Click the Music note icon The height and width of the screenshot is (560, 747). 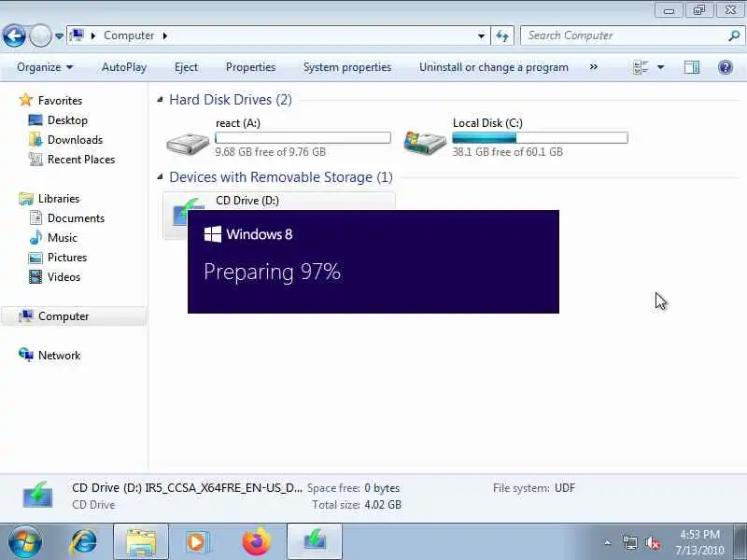point(35,237)
